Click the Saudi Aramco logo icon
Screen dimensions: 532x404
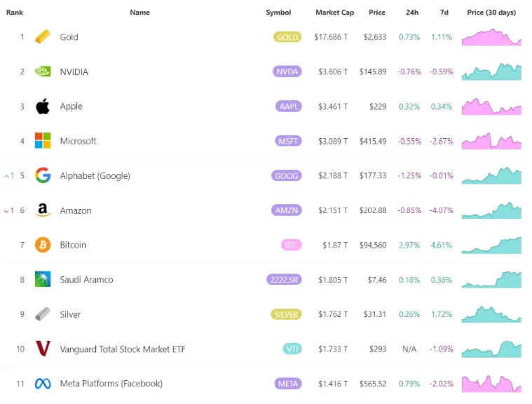tap(43, 279)
